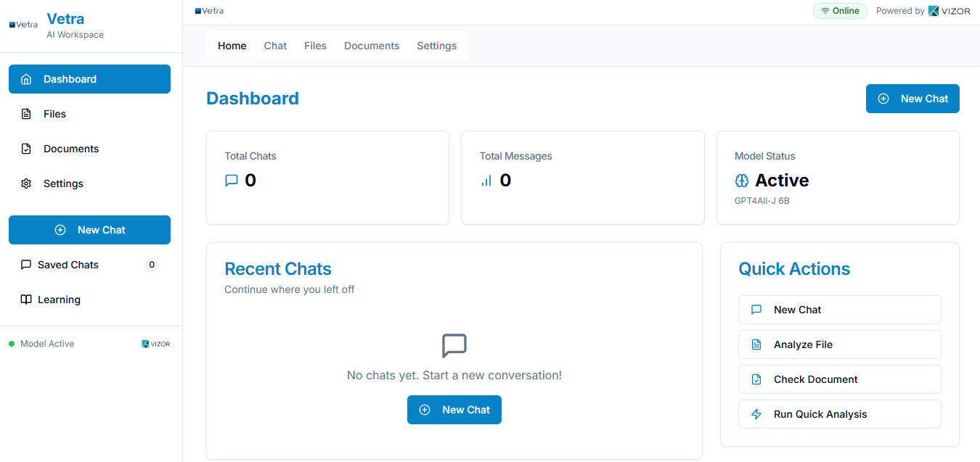Screen dimensions: 980x462
Task: Open the Files tab in top navigation
Action: (x=315, y=46)
